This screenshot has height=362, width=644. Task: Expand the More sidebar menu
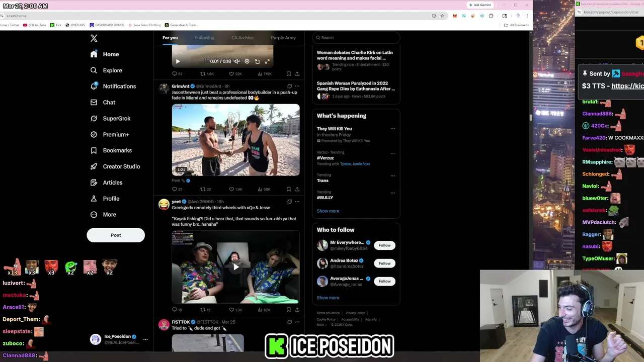coord(103,215)
